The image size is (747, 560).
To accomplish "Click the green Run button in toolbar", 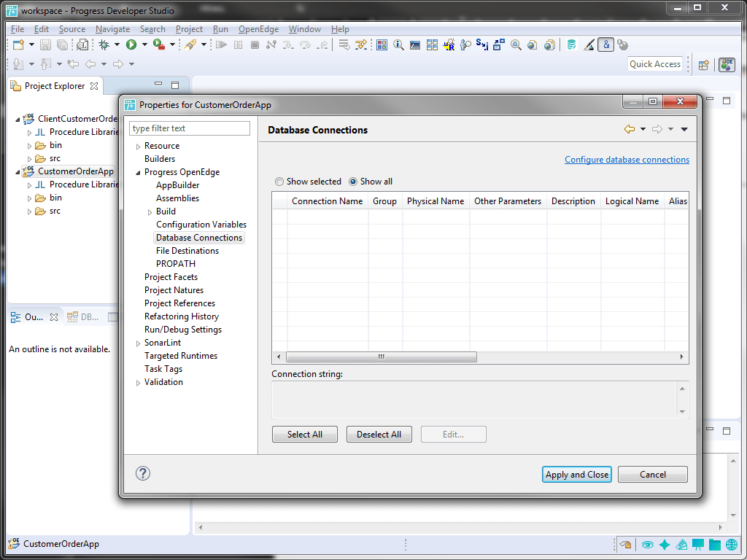I will tap(131, 44).
